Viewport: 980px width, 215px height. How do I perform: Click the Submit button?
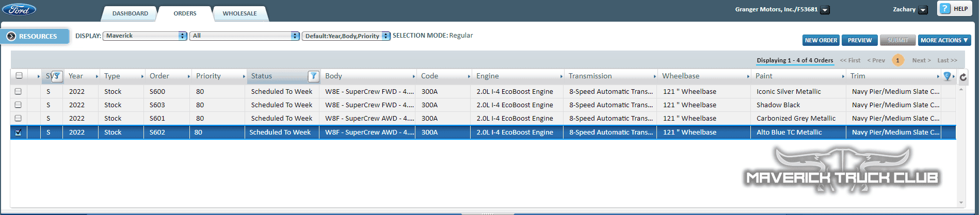click(x=898, y=40)
